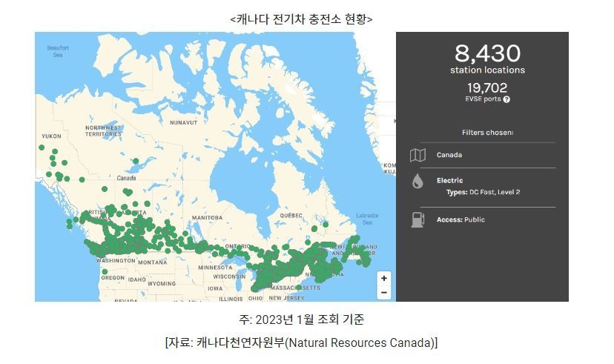Click the 'IOWA' map label
The image size is (614, 364).
[x=215, y=288]
